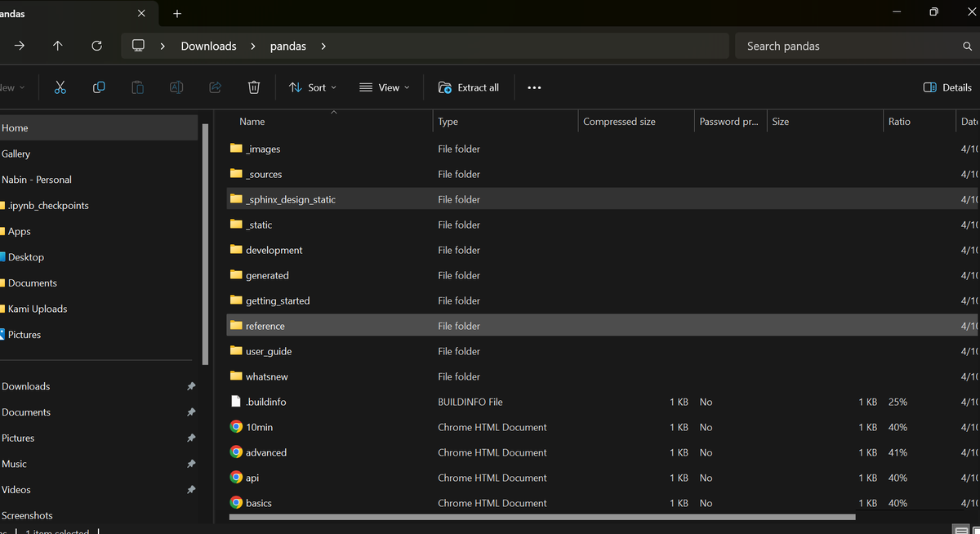
Task: Click the .buildinfo file icon
Action: pos(236,402)
